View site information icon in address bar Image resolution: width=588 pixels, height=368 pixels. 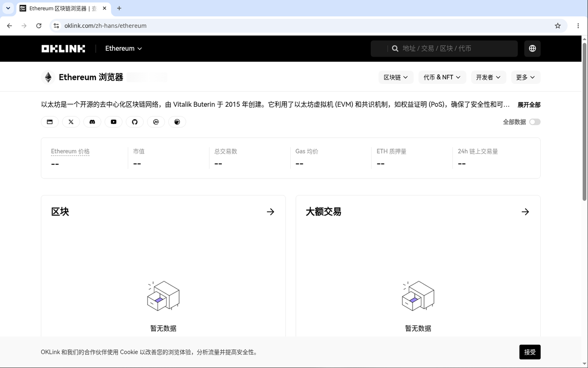(x=56, y=26)
